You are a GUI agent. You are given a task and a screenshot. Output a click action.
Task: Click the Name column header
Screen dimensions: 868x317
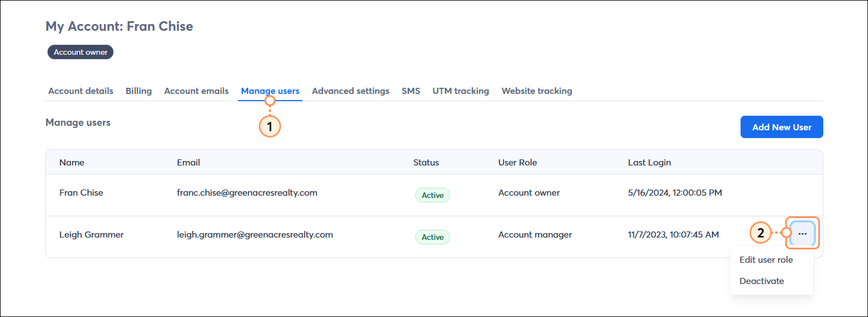[72, 163]
